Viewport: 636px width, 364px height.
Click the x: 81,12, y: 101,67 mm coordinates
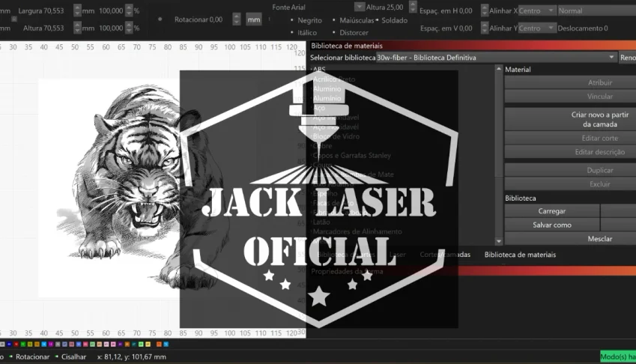pyautogui.click(x=132, y=357)
